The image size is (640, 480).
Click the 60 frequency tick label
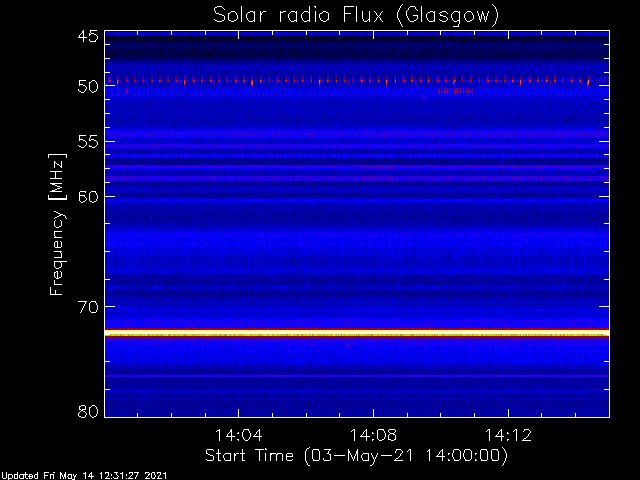coord(88,197)
